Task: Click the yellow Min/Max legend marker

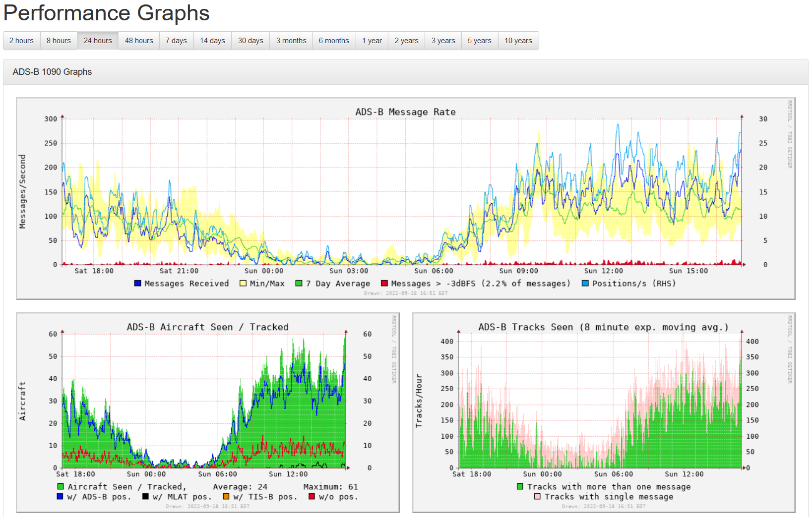Action: [x=243, y=283]
